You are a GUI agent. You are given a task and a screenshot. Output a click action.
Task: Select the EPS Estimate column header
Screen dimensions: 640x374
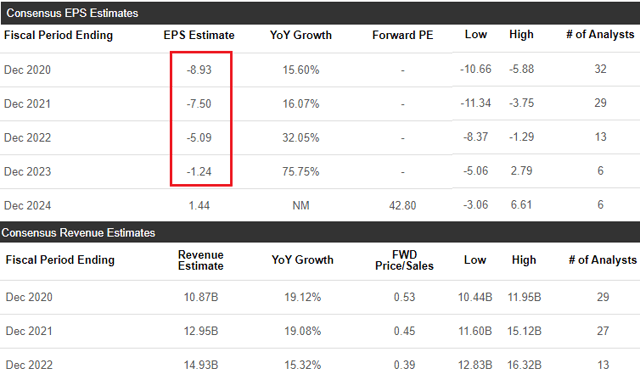pyautogui.click(x=199, y=35)
